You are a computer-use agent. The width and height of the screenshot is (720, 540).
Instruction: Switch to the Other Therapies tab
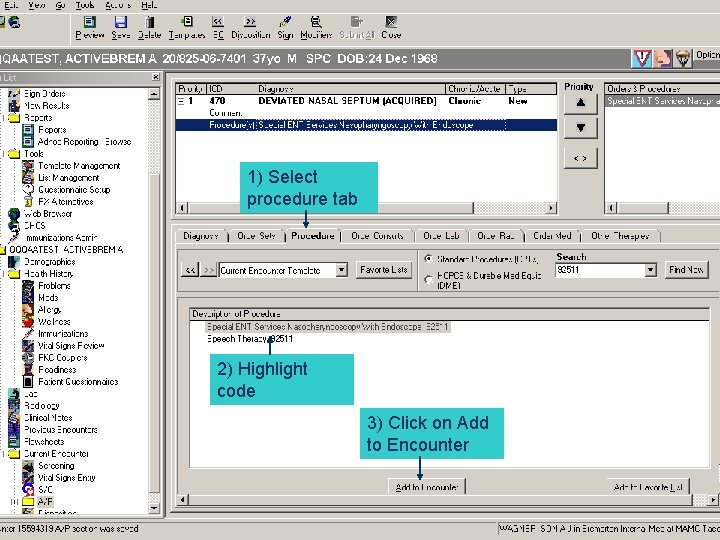click(620, 236)
